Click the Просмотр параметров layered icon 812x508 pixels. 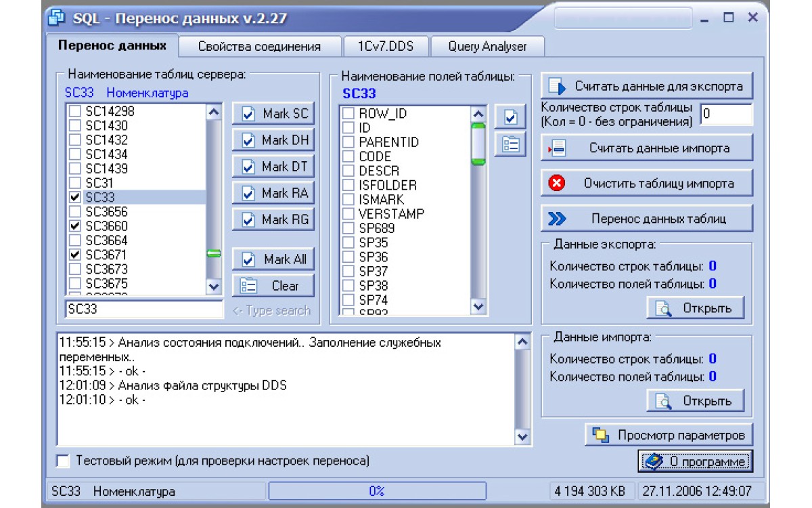[x=599, y=433]
